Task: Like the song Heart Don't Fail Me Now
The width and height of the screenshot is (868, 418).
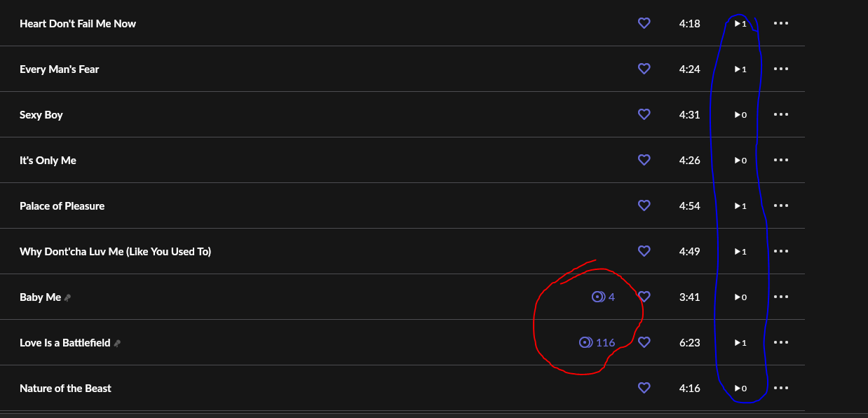Action: [x=644, y=23]
